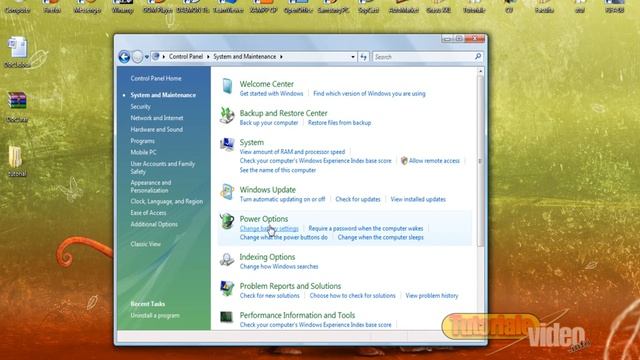This screenshot has width=640, height=360.
Task: Open Network and Internet in sidebar
Action: [157, 118]
